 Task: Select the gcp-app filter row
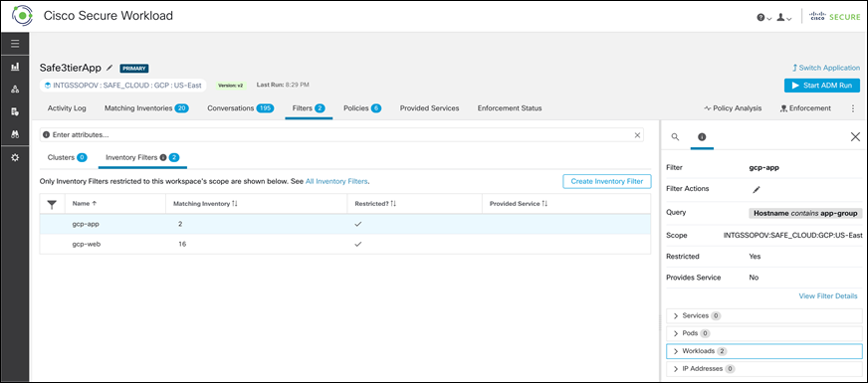344,224
